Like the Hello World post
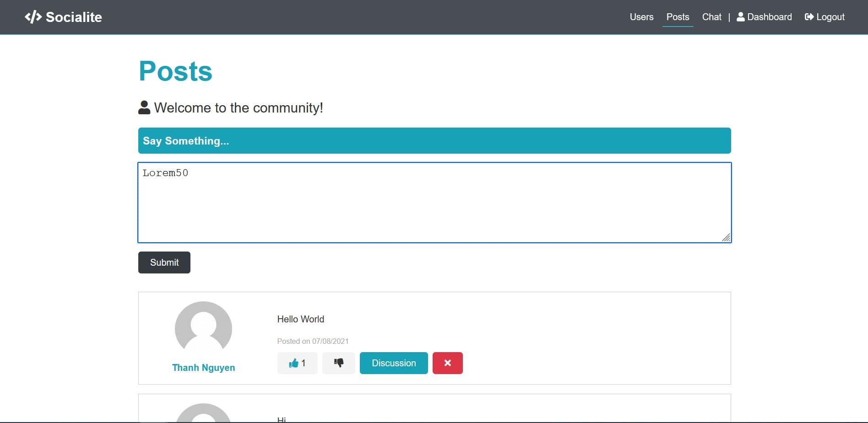The image size is (868, 423). (297, 363)
